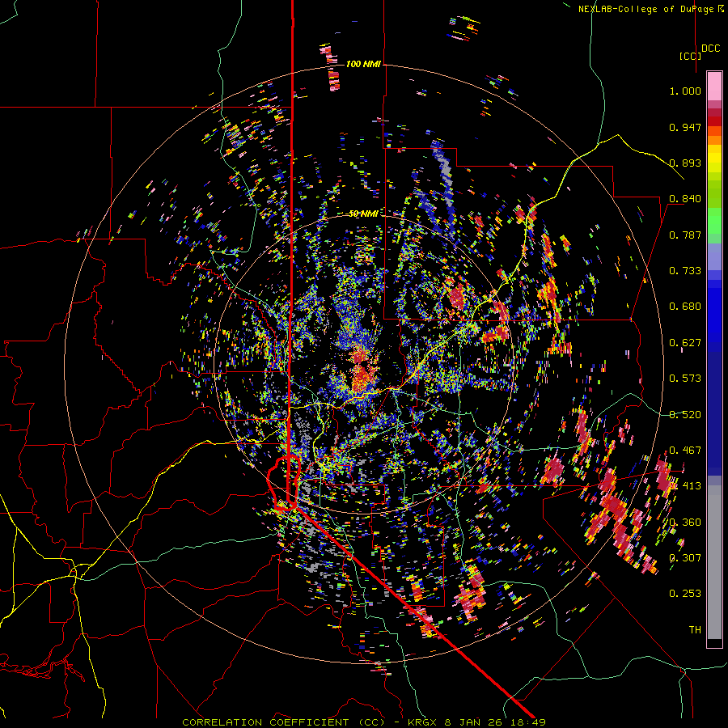Click the 0.893 value on the color scale
The height and width of the screenshot is (728, 728).
[685, 163]
